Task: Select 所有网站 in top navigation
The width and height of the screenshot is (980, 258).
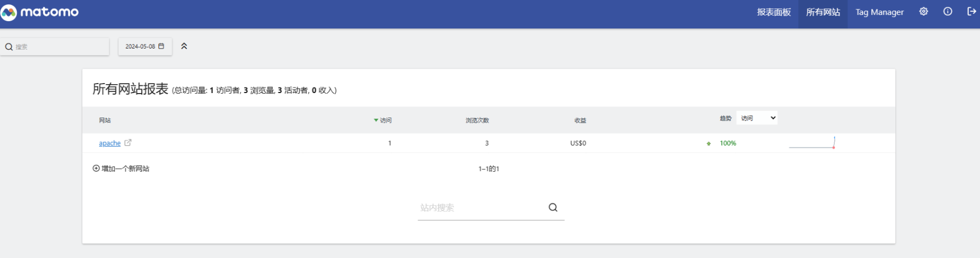Action: point(823,12)
